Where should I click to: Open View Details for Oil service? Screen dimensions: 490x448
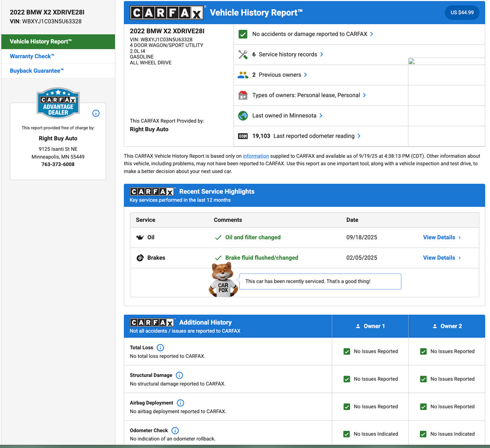coord(441,238)
